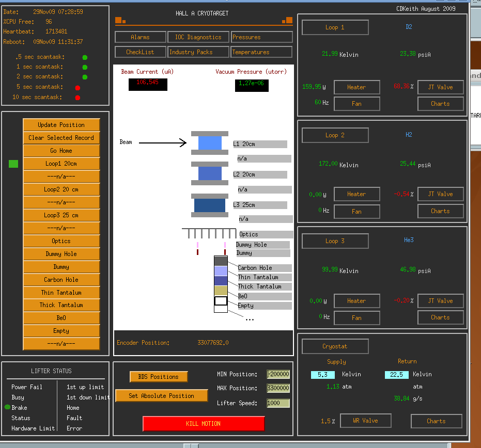The image size is (481, 448).
Task: Open the CheckList button
Action: [141, 52]
